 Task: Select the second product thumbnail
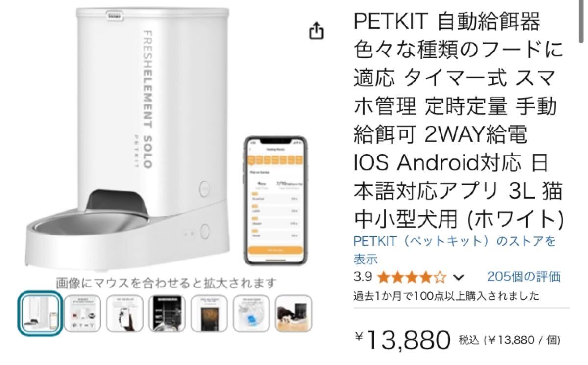[83, 313]
